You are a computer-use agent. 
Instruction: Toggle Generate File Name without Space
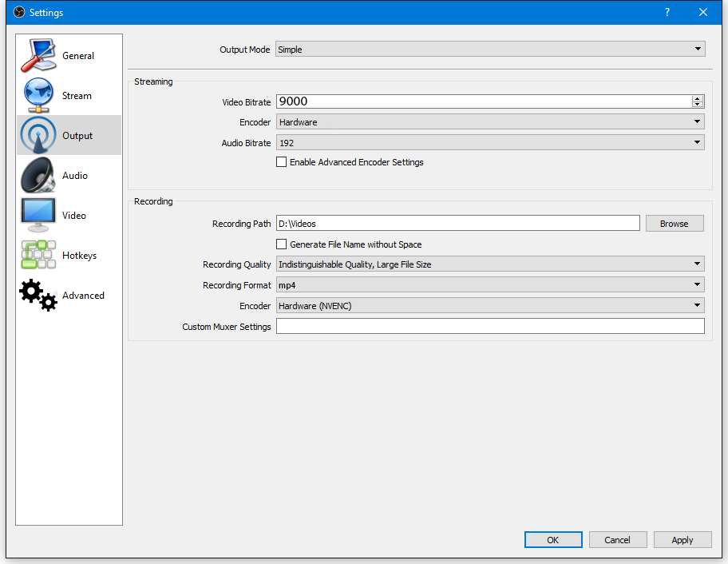281,244
